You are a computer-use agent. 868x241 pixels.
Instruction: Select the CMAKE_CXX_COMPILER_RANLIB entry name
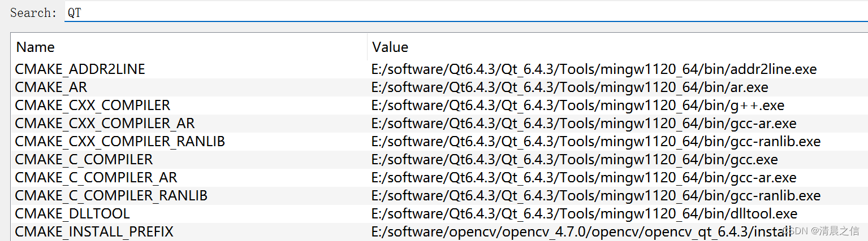coord(120,142)
